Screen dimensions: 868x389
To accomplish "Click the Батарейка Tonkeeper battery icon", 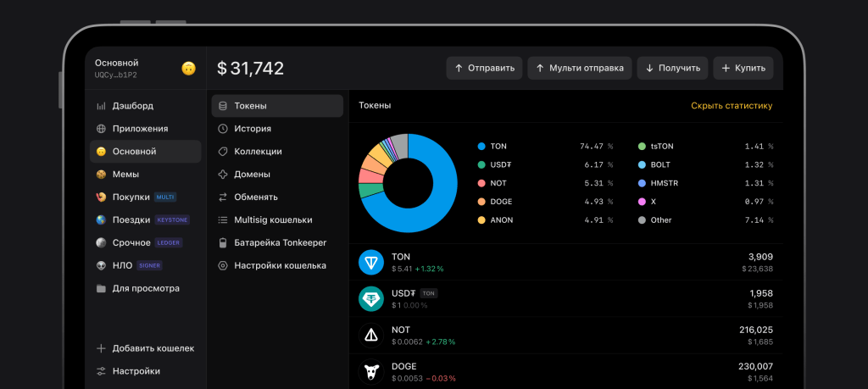I will 223,242.
